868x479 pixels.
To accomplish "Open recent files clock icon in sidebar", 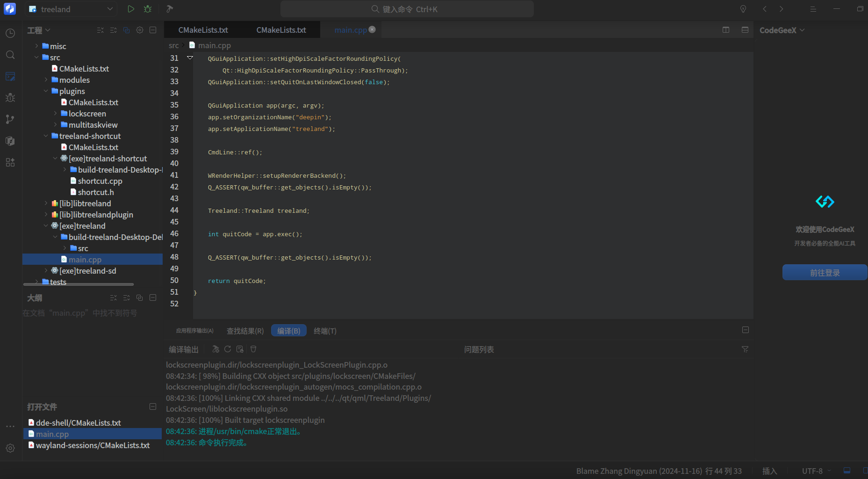I will coord(10,33).
